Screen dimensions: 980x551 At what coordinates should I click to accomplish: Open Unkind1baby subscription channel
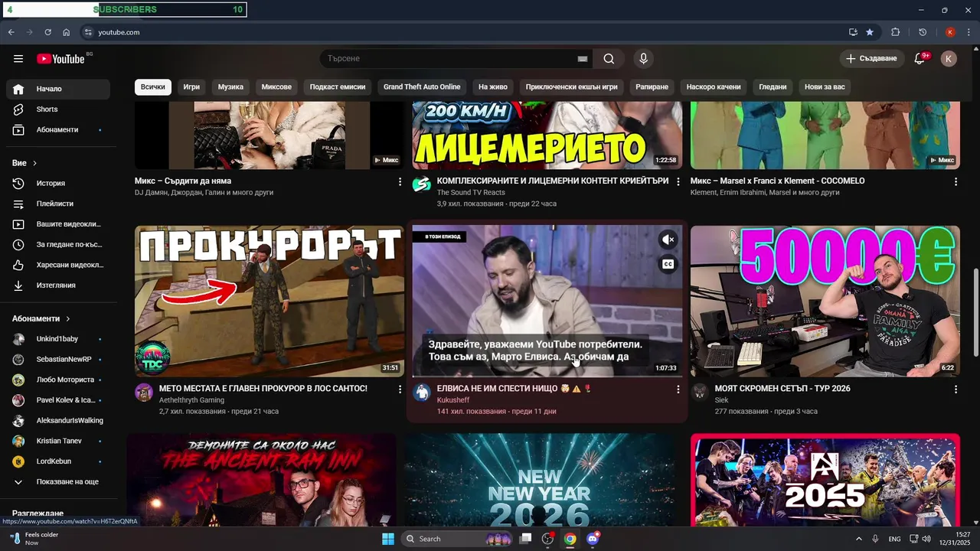(x=58, y=339)
